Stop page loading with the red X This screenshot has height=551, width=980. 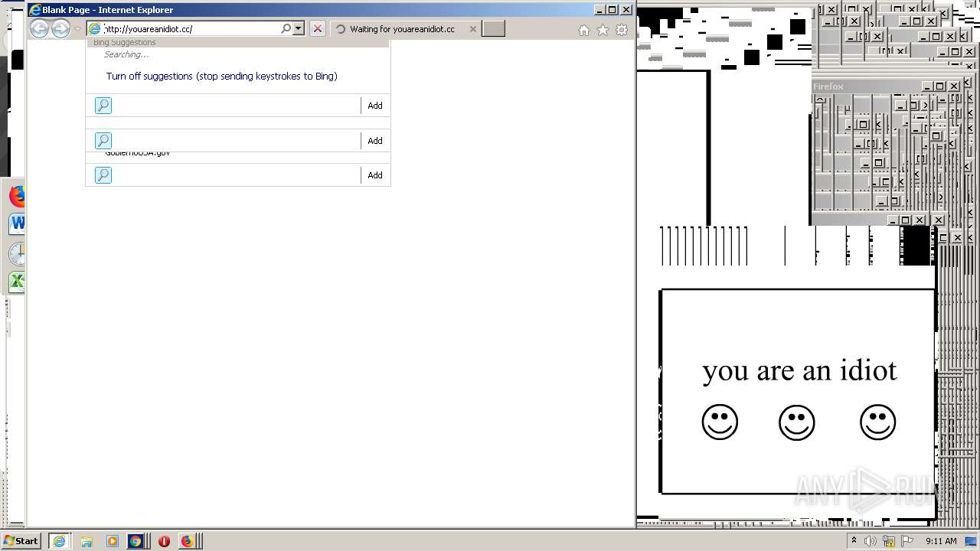pyautogui.click(x=318, y=29)
